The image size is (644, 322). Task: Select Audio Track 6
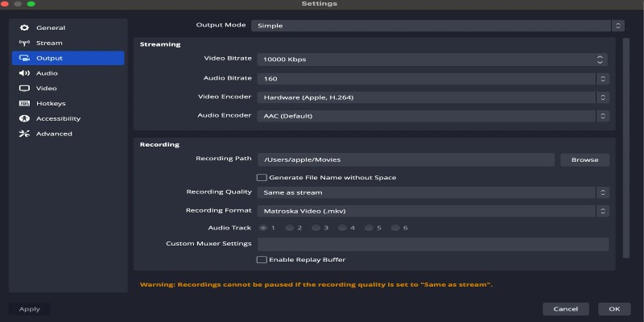pos(395,228)
